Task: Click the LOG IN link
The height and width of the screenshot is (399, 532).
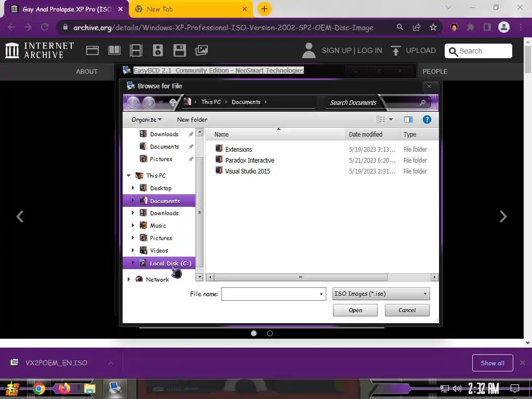Action: tap(369, 50)
